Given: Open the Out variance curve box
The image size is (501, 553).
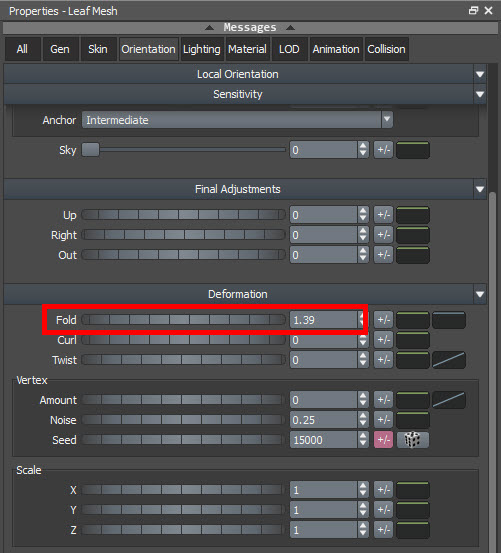Looking at the screenshot, I should click(x=413, y=255).
